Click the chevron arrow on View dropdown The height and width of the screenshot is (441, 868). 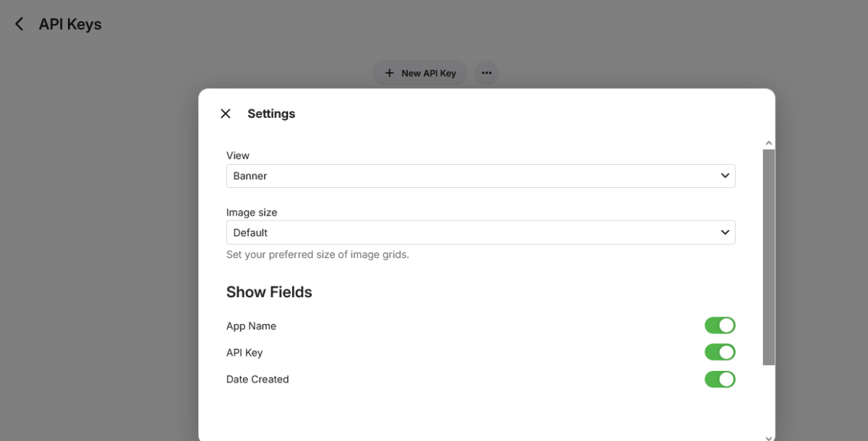[725, 176]
